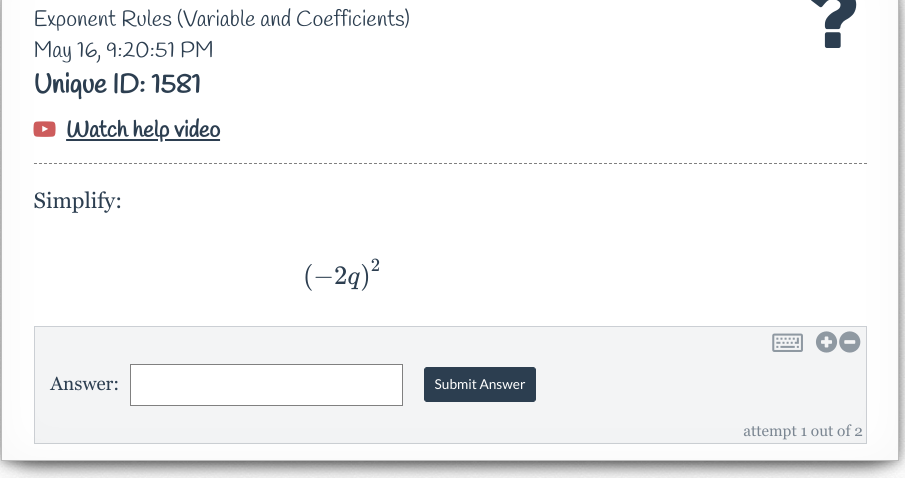Click the 'attempt 1 out of 2' text
Image resolution: width=905 pixels, height=478 pixels.
[x=802, y=431]
